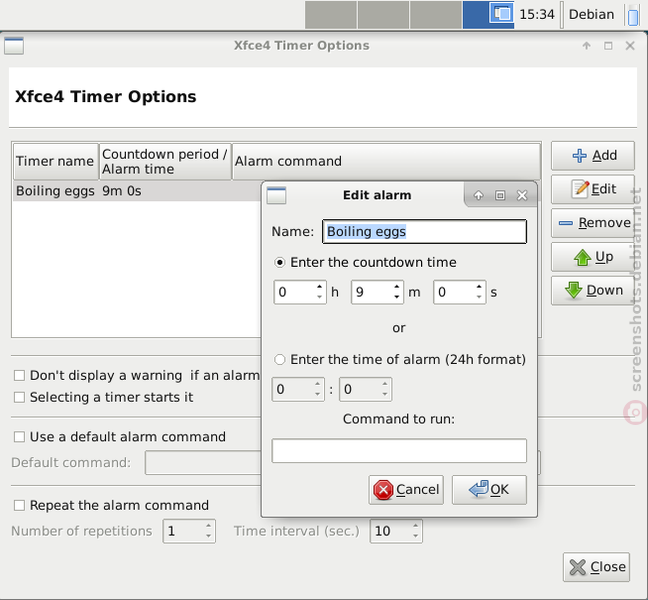This screenshot has width=648, height=600.
Task: Open the Edit alarm window menu icon
Action: coord(276,195)
